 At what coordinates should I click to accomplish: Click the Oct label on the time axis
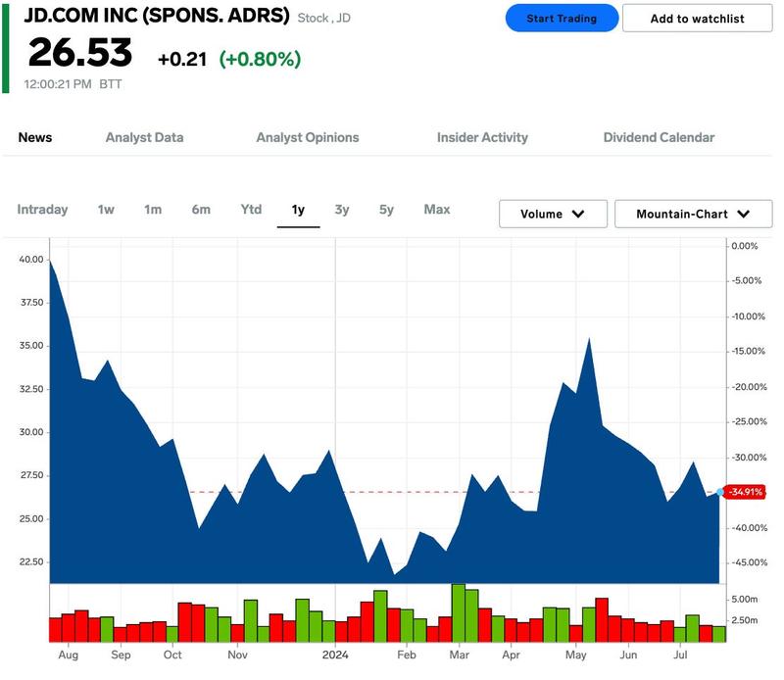(x=172, y=655)
